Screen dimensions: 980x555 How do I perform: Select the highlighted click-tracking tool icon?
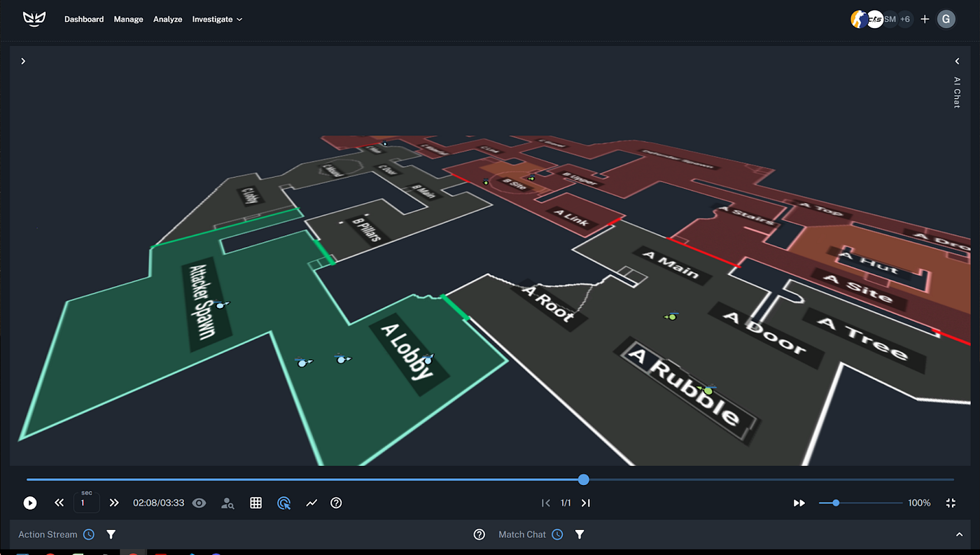click(x=283, y=503)
